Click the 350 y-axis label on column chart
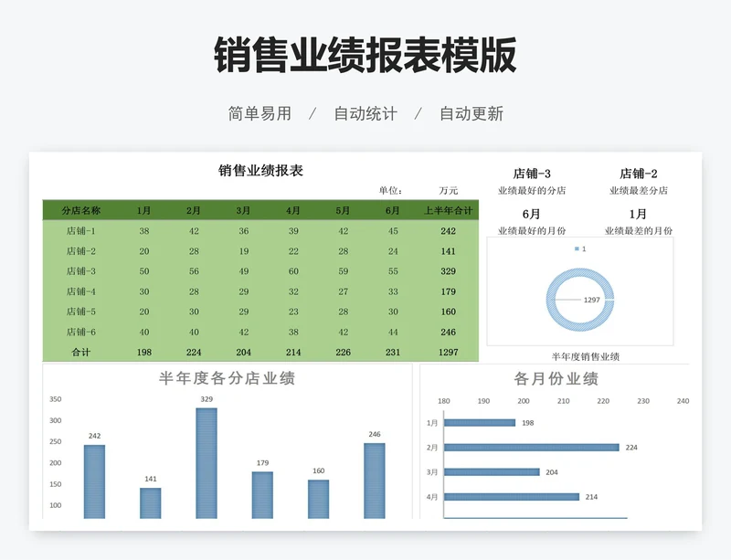731x560 pixels. 56,399
